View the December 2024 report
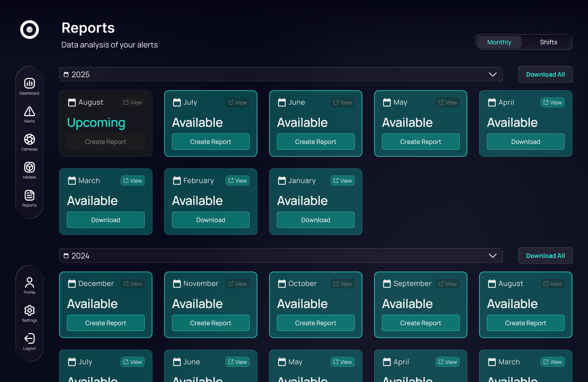Image resolution: width=588 pixels, height=382 pixels. click(x=132, y=284)
